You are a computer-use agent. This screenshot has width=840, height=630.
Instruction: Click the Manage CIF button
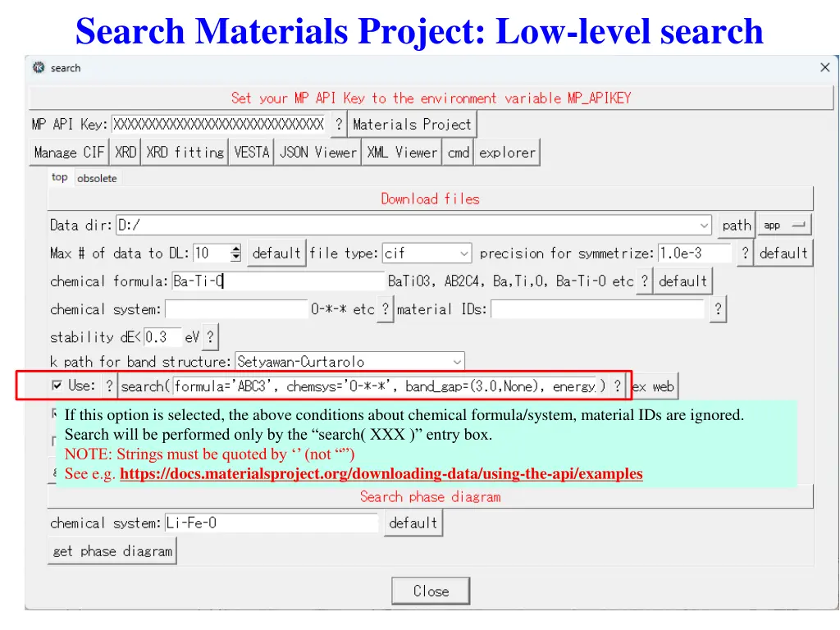coord(69,152)
